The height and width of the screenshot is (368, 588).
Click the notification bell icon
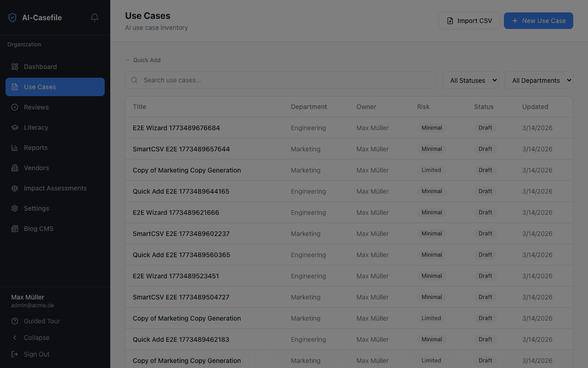pyautogui.click(x=94, y=17)
